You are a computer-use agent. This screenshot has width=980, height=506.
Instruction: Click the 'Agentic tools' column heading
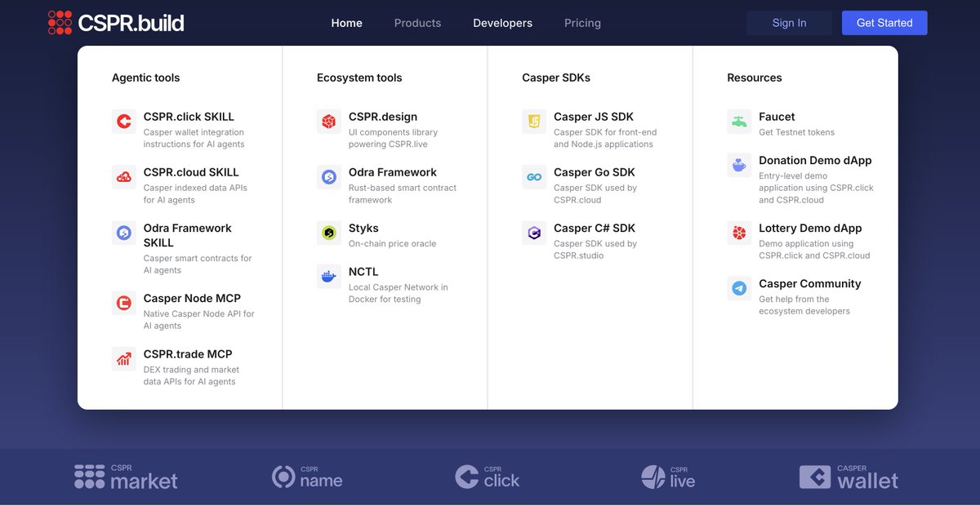[x=145, y=78]
